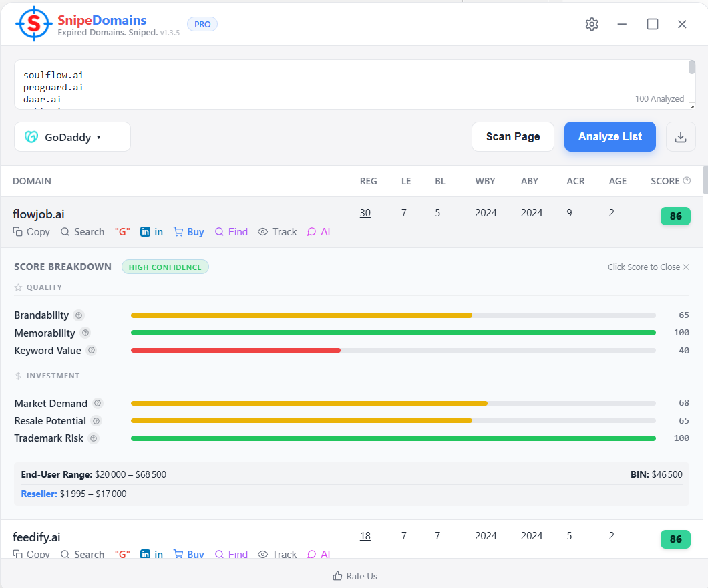Click the flowjob.ai domain name
Screen dimensions: 708x588
tap(38, 214)
